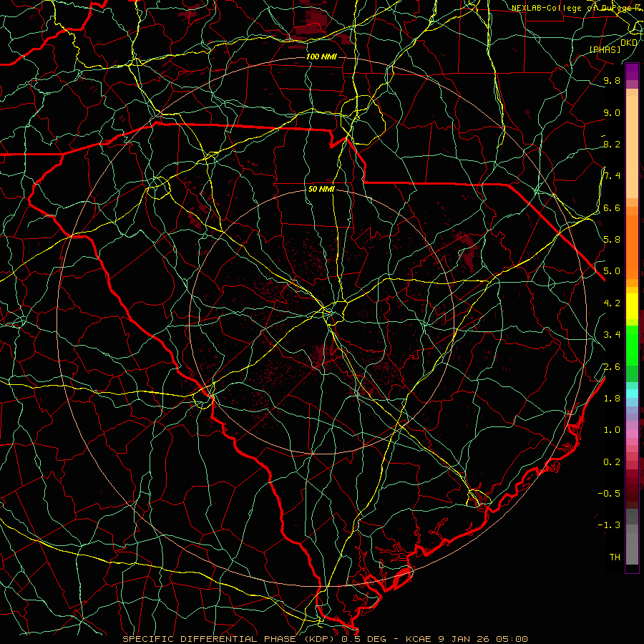
Task: Click the "DKD" label above the legend
Action: tap(629, 43)
